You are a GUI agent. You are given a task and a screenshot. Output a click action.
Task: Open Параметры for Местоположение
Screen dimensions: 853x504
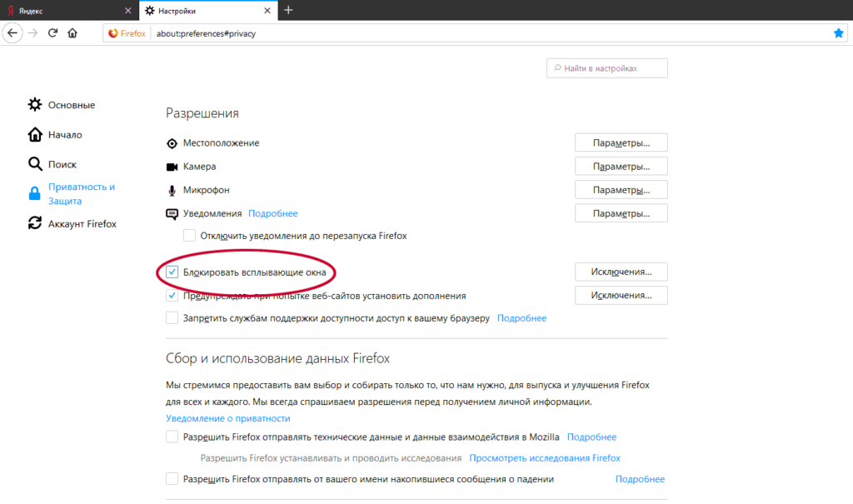(621, 142)
